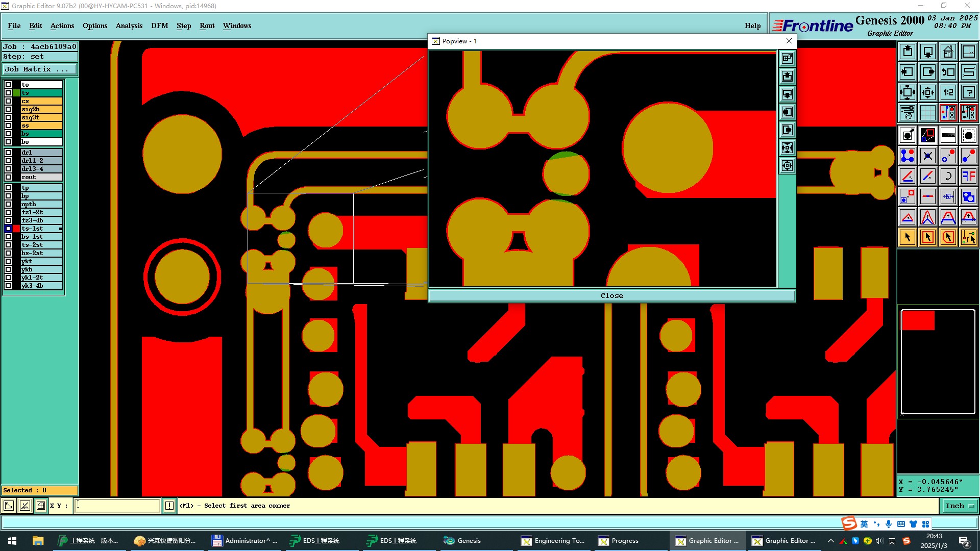The image size is (980, 551).
Task: Toggle checkbox for the cs layer
Action: pyautogui.click(x=8, y=101)
